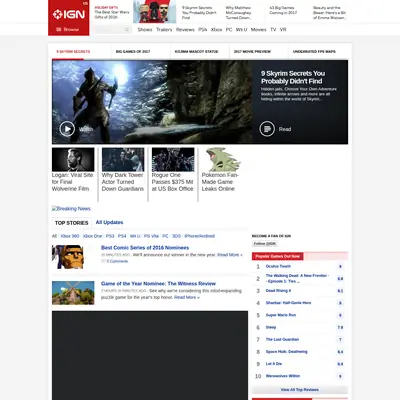Filter stories by PS4 platform link
The height and width of the screenshot is (400, 400).
coord(122,236)
